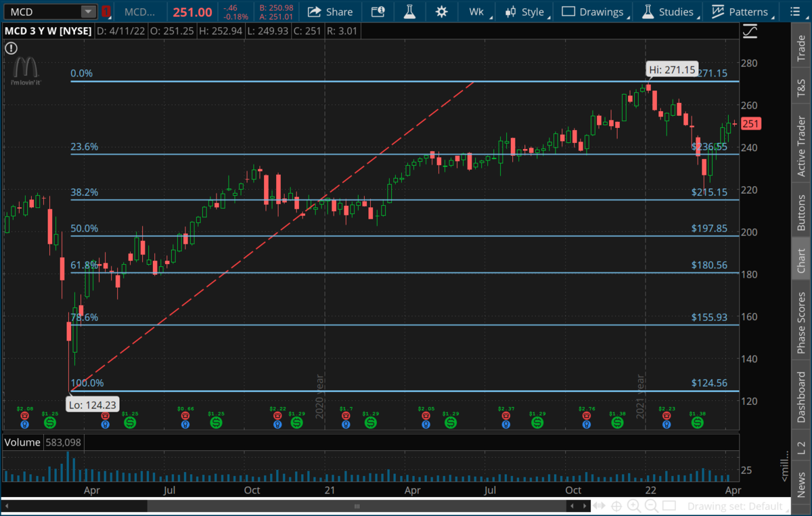Open the Style dropdown

[x=527, y=12]
